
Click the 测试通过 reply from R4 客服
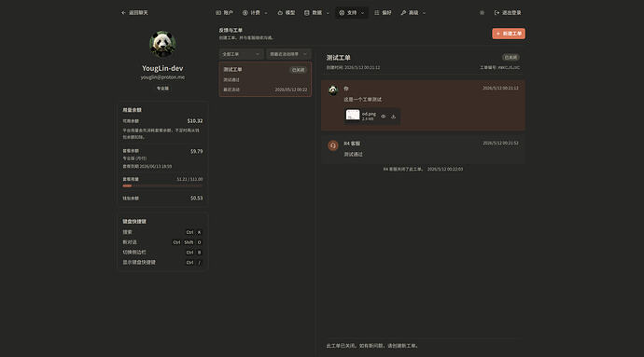point(353,155)
